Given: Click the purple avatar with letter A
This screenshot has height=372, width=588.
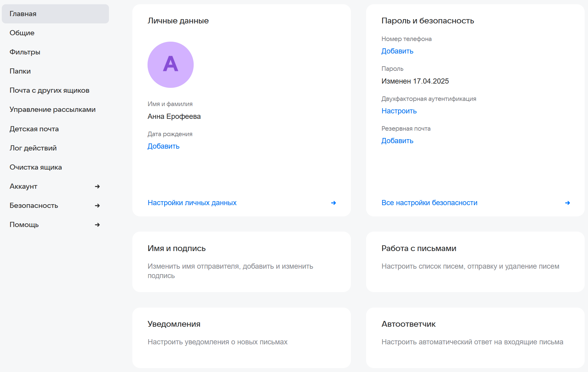Looking at the screenshot, I should (170, 65).
